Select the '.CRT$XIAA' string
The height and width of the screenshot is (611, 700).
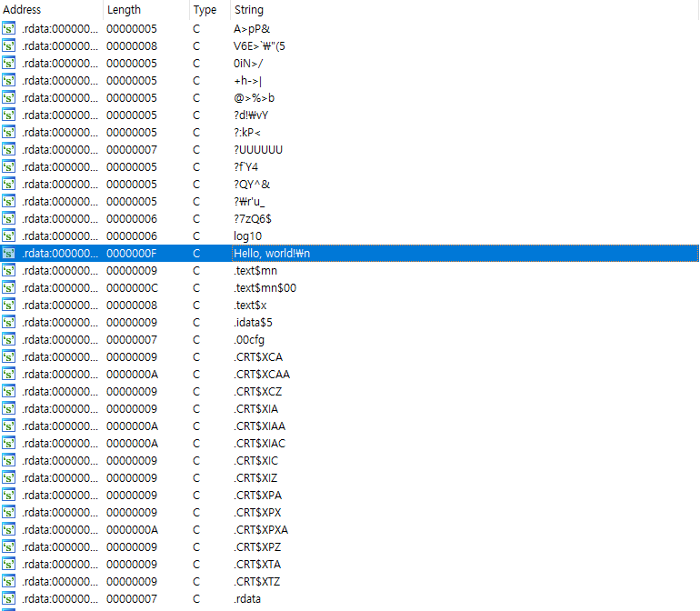(259, 426)
